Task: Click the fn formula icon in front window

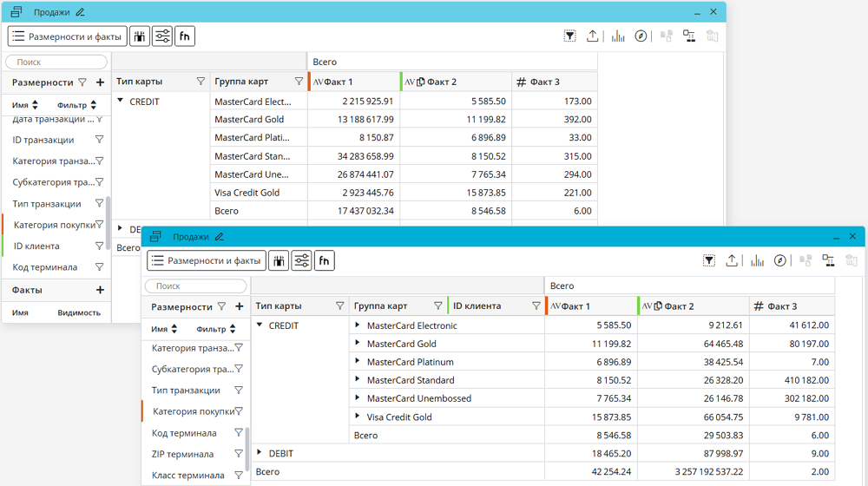Action: click(x=324, y=260)
